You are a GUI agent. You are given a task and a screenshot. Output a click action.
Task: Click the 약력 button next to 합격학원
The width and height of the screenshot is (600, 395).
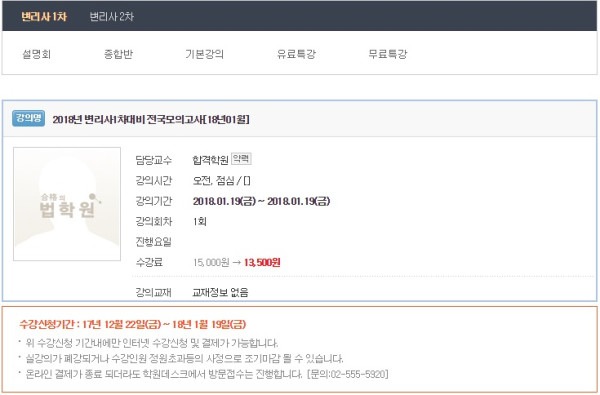pos(241,158)
